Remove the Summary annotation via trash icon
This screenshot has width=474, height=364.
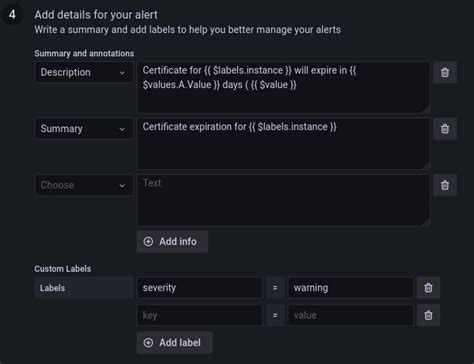pos(445,129)
